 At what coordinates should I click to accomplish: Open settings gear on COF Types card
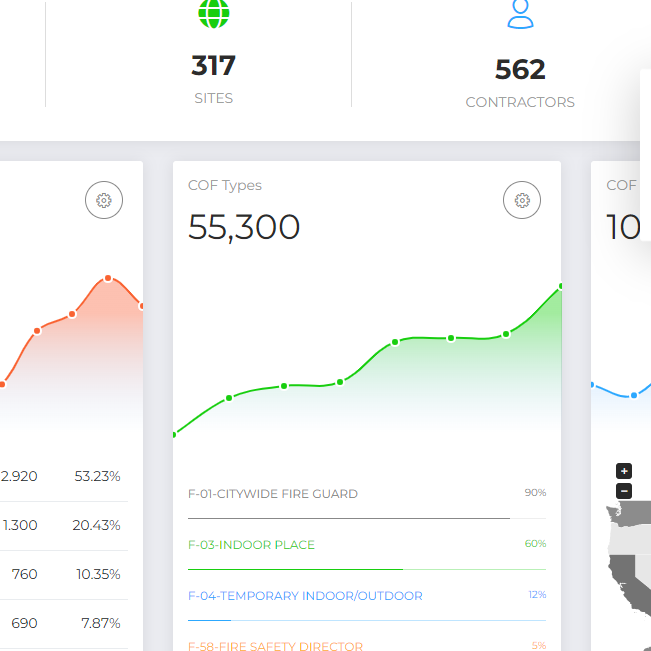click(x=521, y=200)
